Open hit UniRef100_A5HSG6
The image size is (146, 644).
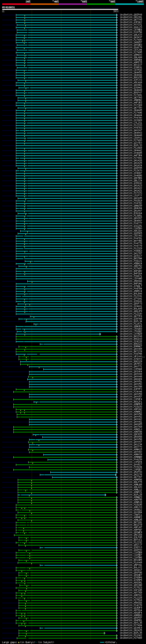click(131, 281)
